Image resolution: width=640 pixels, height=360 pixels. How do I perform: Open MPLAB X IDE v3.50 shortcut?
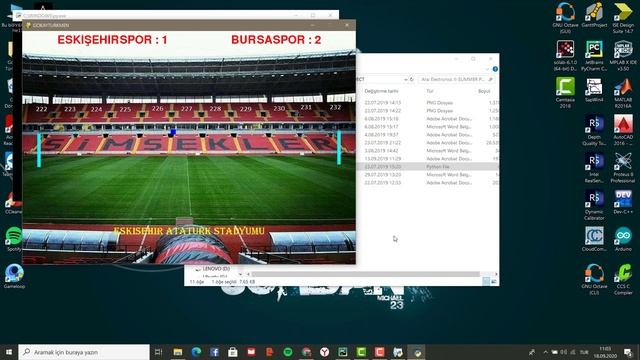623,56
